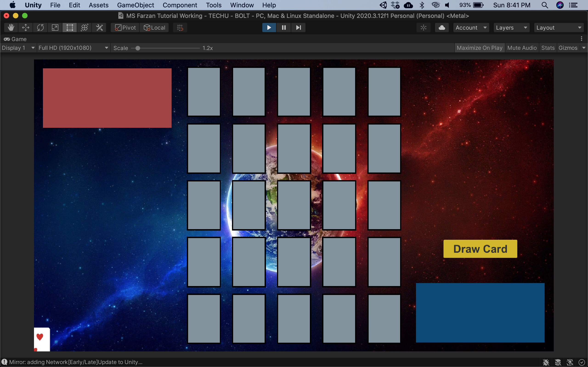Click the Draw Card button
This screenshot has width=588, height=367.
pyautogui.click(x=480, y=249)
